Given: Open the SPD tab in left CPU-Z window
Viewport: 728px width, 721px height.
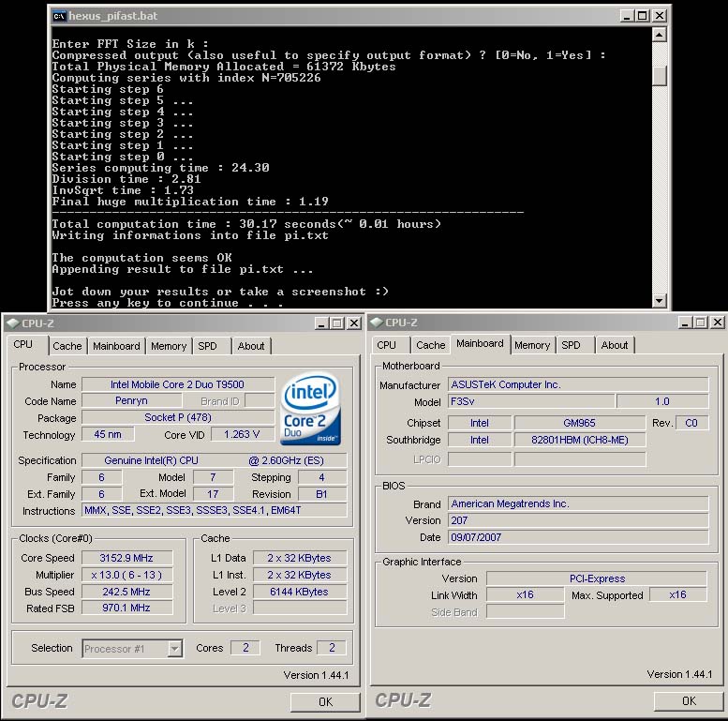Looking at the screenshot, I should [208, 346].
